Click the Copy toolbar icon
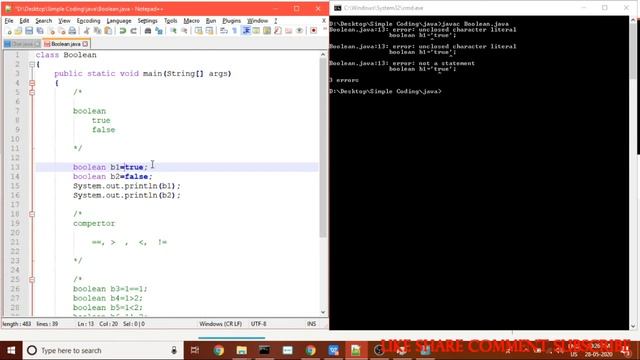The height and width of the screenshot is (360, 640). [98, 31]
